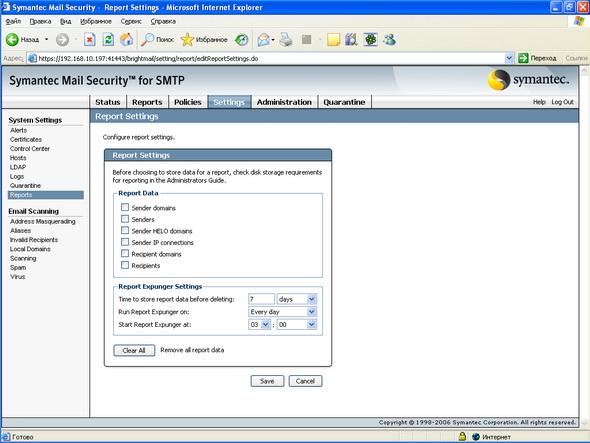Click the browser address URL field
Image resolution: width=590 pixels, height=443 pixels.
271,58
